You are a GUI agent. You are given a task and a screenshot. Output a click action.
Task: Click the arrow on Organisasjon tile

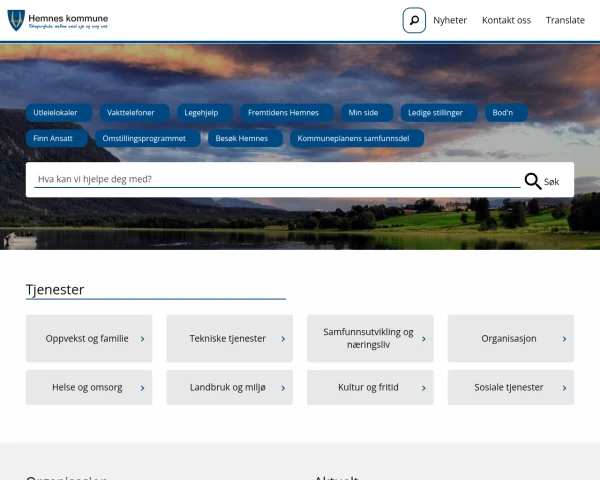coord(565,339)
